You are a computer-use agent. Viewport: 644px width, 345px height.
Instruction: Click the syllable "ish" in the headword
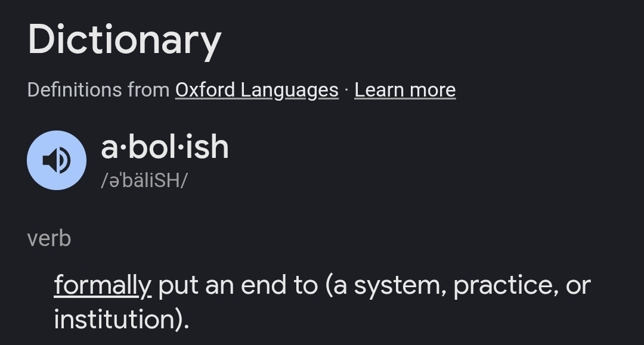[x=207, y=147]
